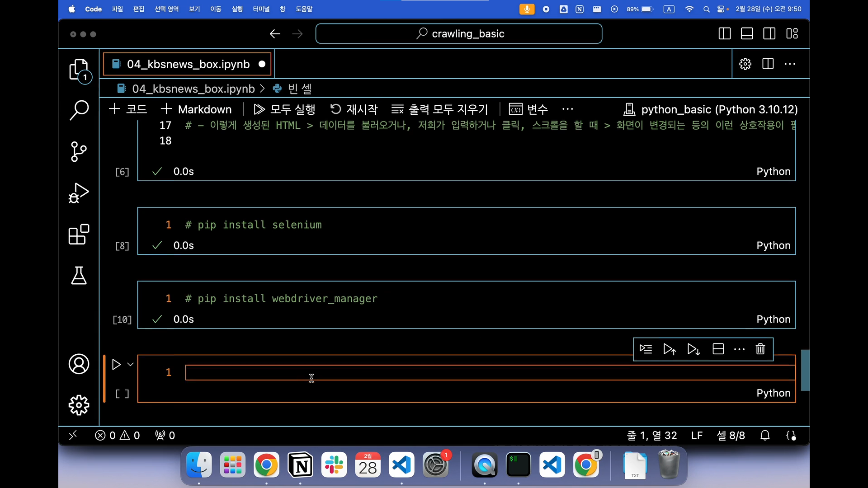Toggle the secondary side bar layout

[769, 34]
